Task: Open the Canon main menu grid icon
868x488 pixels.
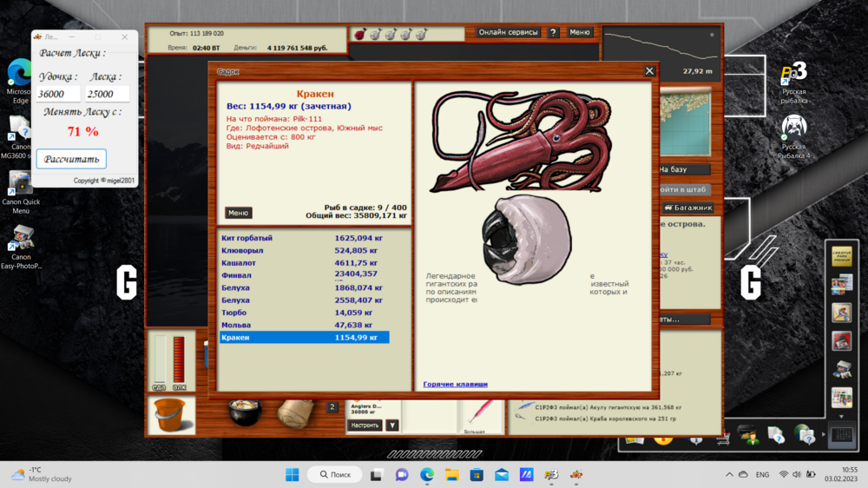Action: tap(842, 435)
